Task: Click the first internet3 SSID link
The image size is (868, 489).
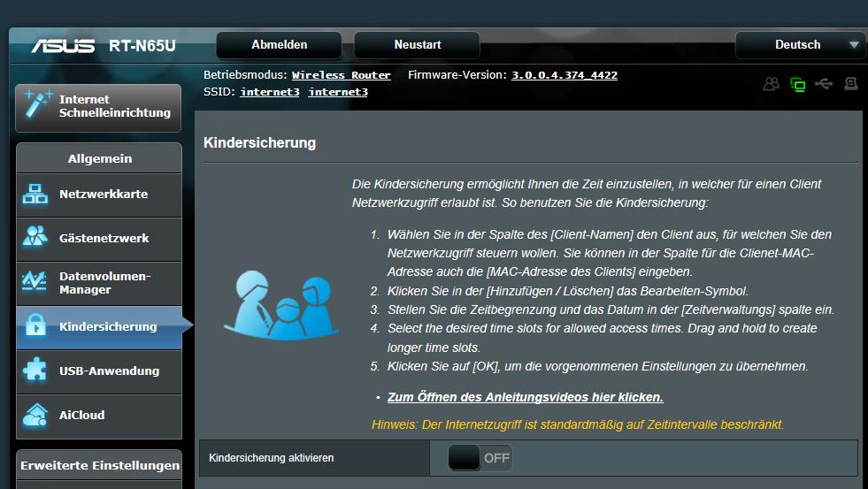Action: [x=269, y=92]
